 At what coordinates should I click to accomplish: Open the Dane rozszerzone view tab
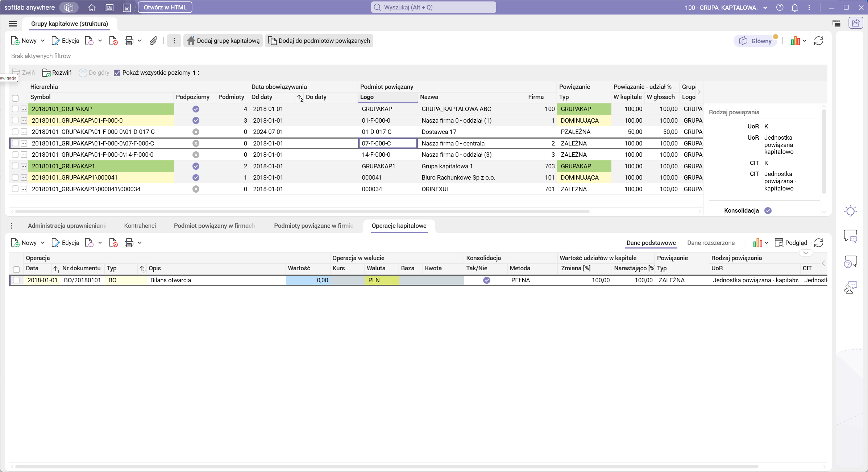pos(711,243)
